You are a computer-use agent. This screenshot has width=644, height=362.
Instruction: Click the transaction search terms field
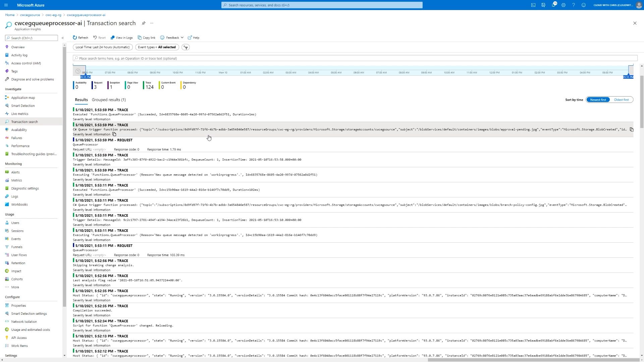click(355, 58)
